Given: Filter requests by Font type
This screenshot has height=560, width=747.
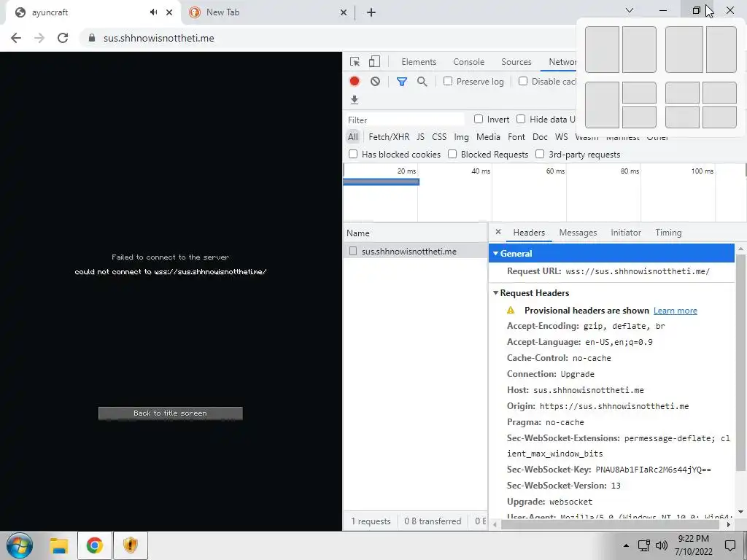Looking at the screenshot, I should coord(516,137).
